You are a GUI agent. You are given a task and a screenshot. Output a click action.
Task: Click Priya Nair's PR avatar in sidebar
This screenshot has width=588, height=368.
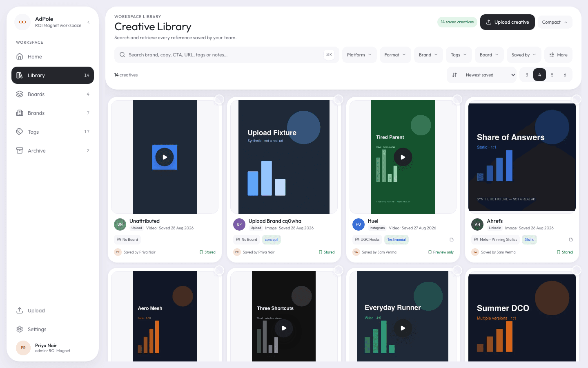coord(23,348)
